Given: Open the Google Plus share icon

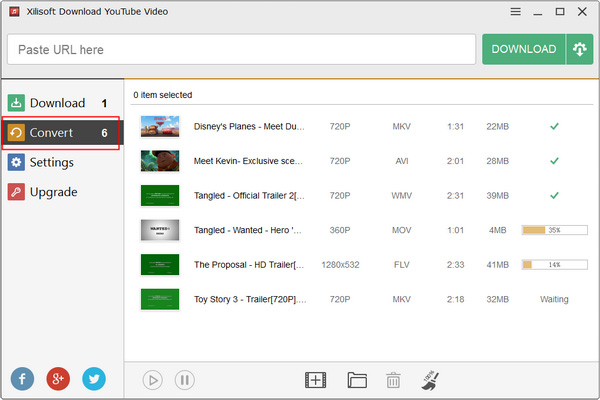Looking at the screenshot, I should click(x=58, y=379).
